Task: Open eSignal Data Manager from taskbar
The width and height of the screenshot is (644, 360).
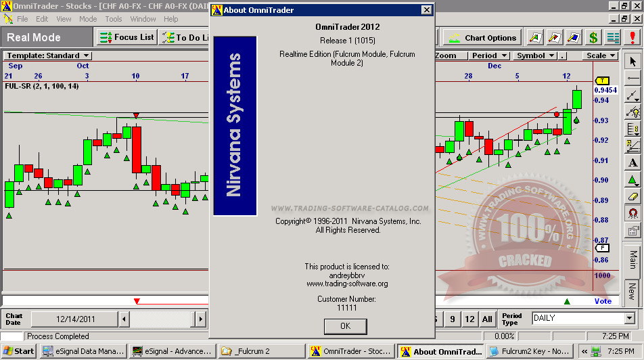Action: click(84, 351)
